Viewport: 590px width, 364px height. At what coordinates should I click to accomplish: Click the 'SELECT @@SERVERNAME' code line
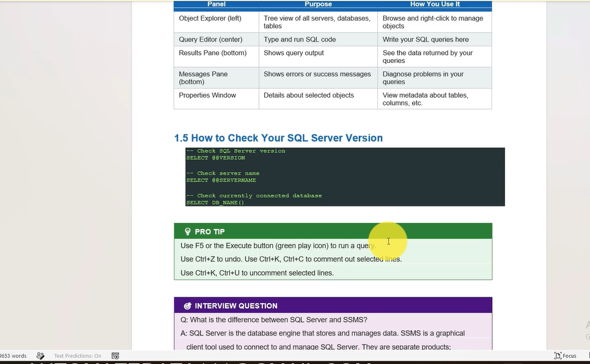[221, 180]
